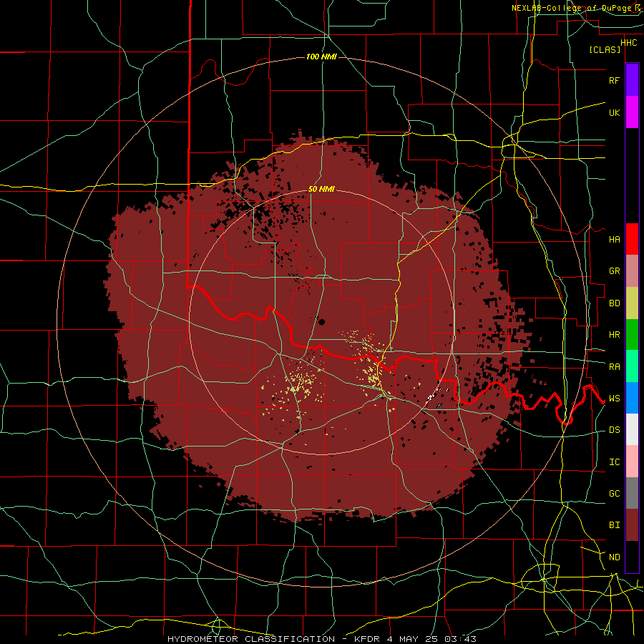Click the "03:43" timestamp
Screen dimensions: 644x644
click(459, 639)
